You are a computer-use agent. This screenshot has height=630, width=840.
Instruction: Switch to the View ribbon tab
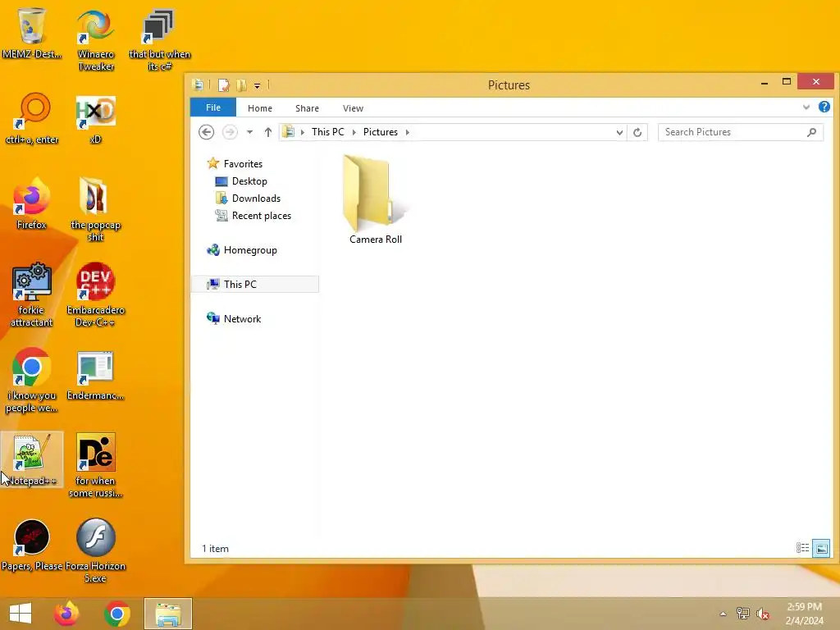point(353,108)
